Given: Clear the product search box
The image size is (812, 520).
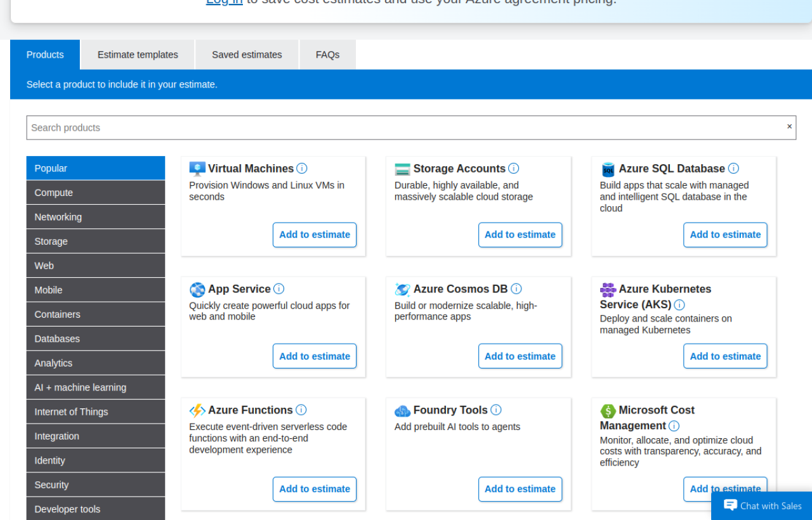Looking at the screenshot, I should point(789,127).
